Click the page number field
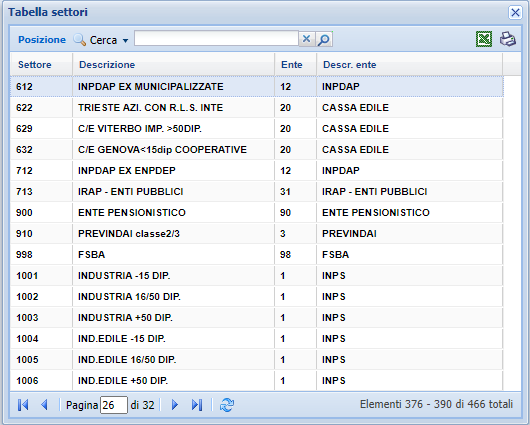This screenshot has height=425, width=530. click(x=114, y=405)
